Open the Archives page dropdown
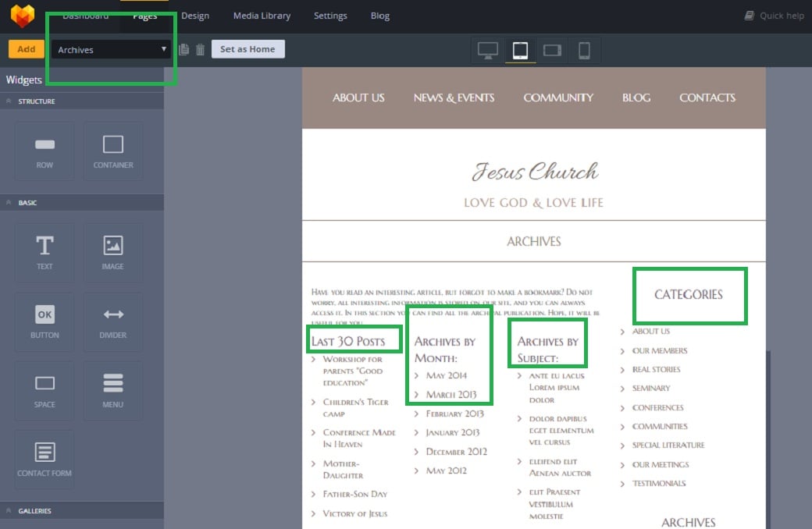Image resolution: width=812 pixels, height=529 pixels. (x=111, y=50)
